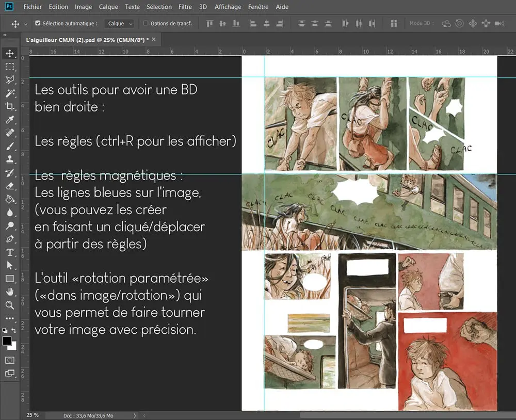Screen dimensions: 516x420
Task: Open the Sélection menu
Action: coord(159,7)
